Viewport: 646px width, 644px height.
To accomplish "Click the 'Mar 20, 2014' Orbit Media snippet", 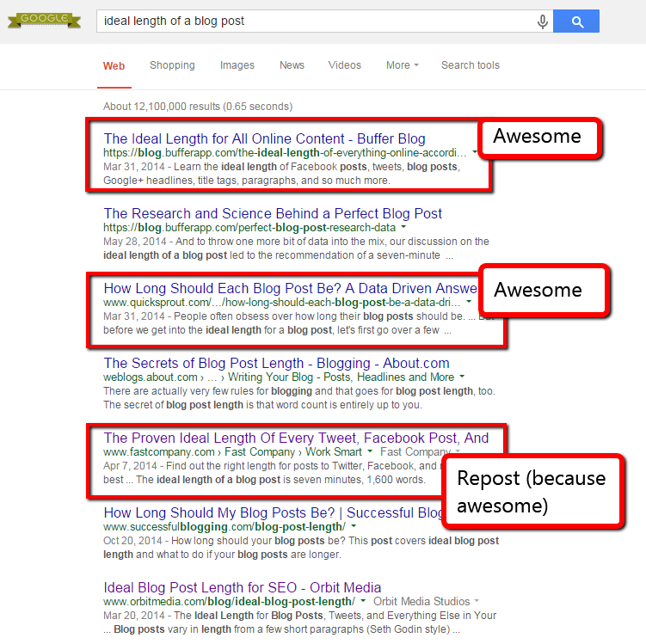I will tap(299, 623).
